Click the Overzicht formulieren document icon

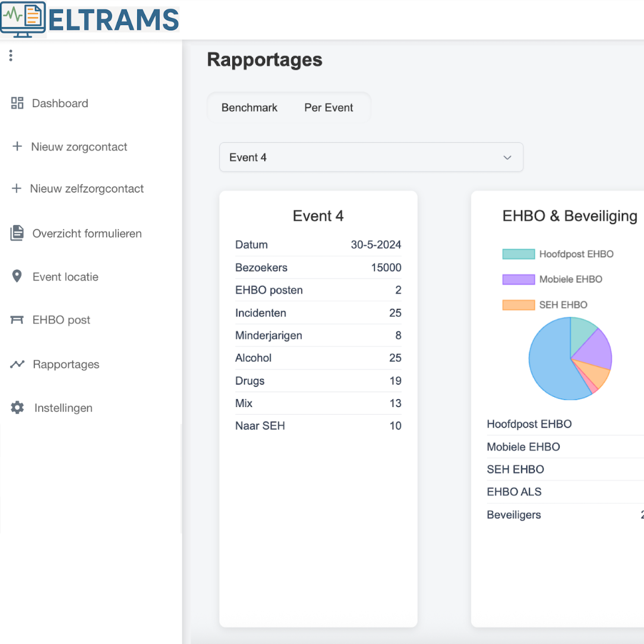click(17, 233)
